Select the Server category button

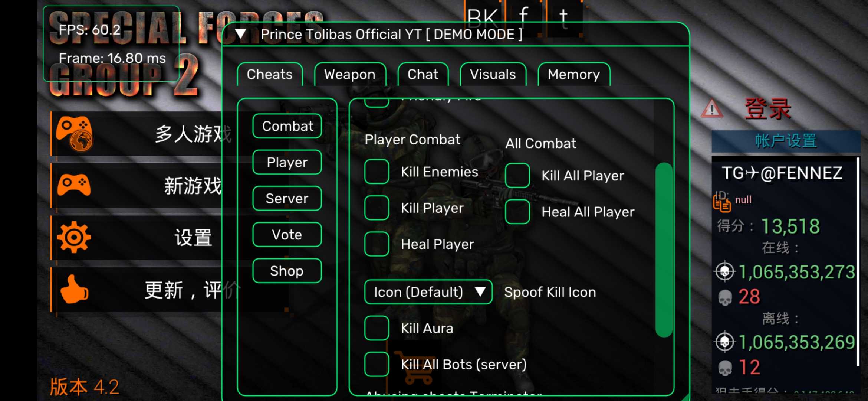[x=287, y=198]
